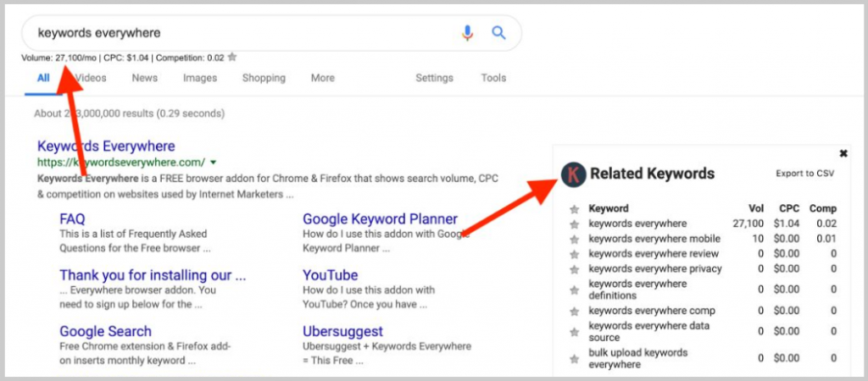Toggle star for keywords everywhere comp
The width and height of the screenshot is (868, 381).
575,312
